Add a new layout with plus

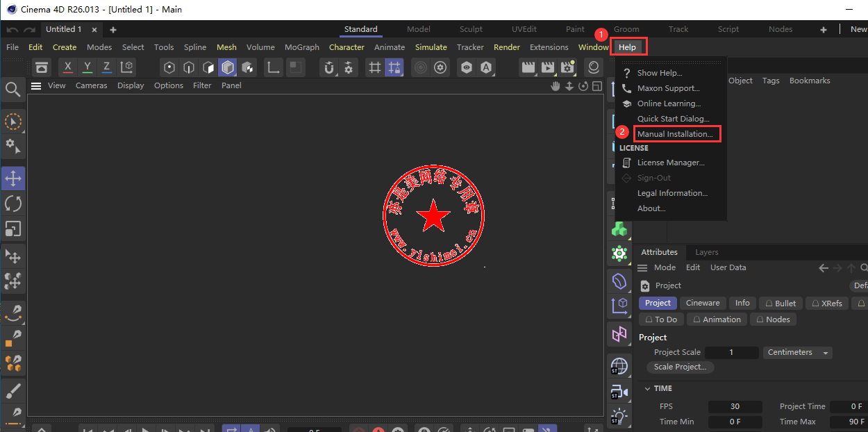(824, 29)
